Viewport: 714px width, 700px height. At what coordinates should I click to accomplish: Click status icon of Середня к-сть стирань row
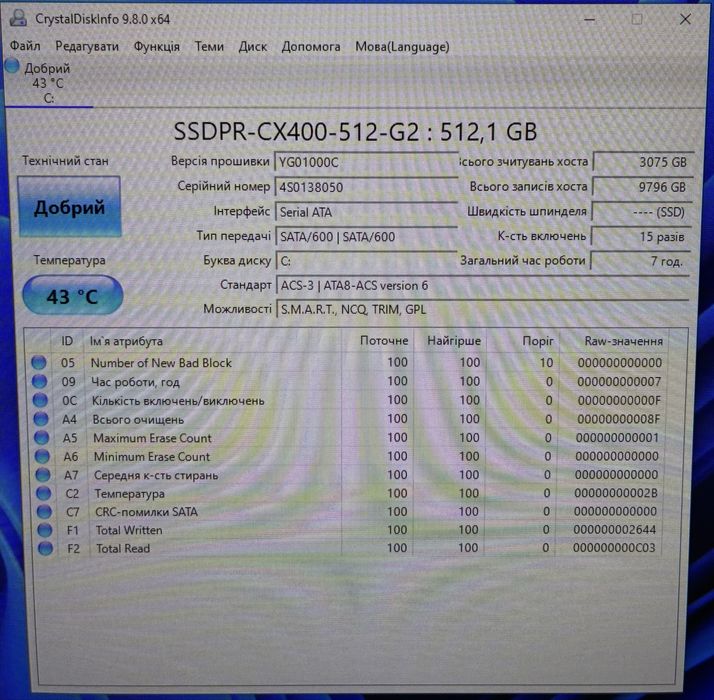[x=43, y=475]
